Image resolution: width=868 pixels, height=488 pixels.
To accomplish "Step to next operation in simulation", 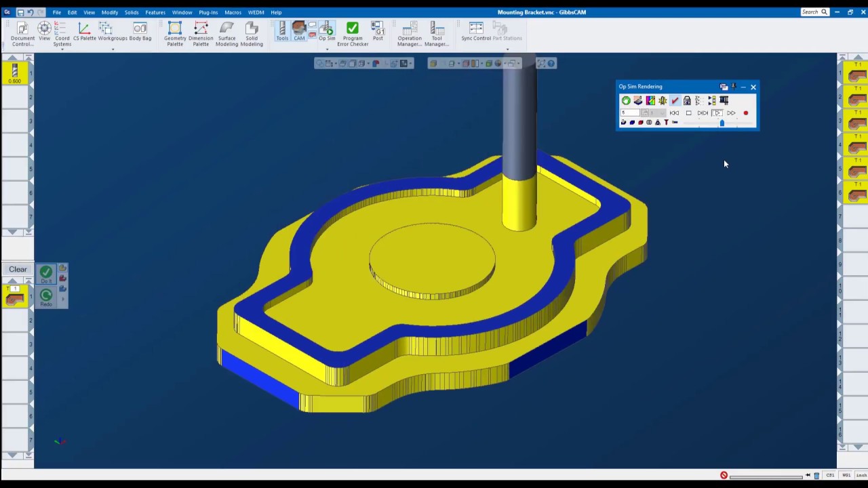I will click(x=703, y=113).
